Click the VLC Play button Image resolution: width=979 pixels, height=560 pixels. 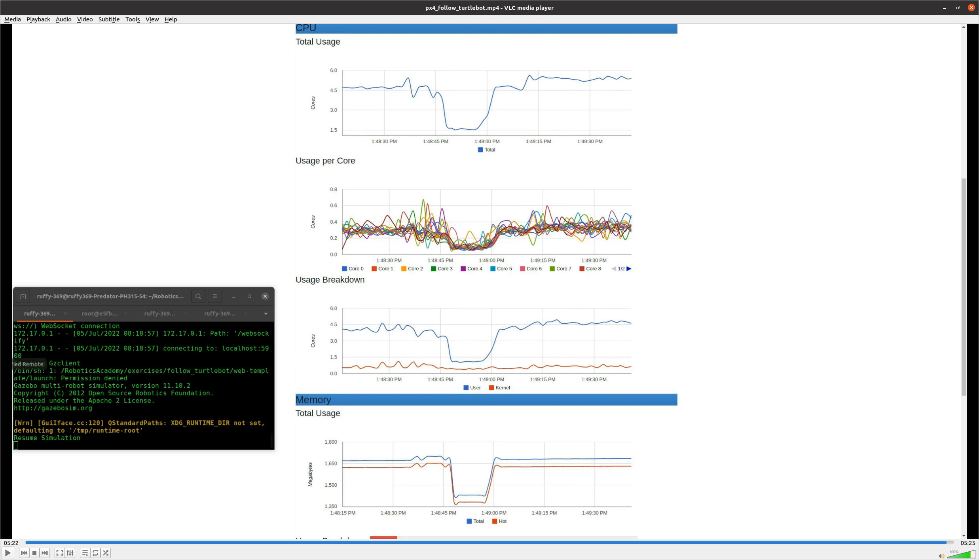(8, 553)
